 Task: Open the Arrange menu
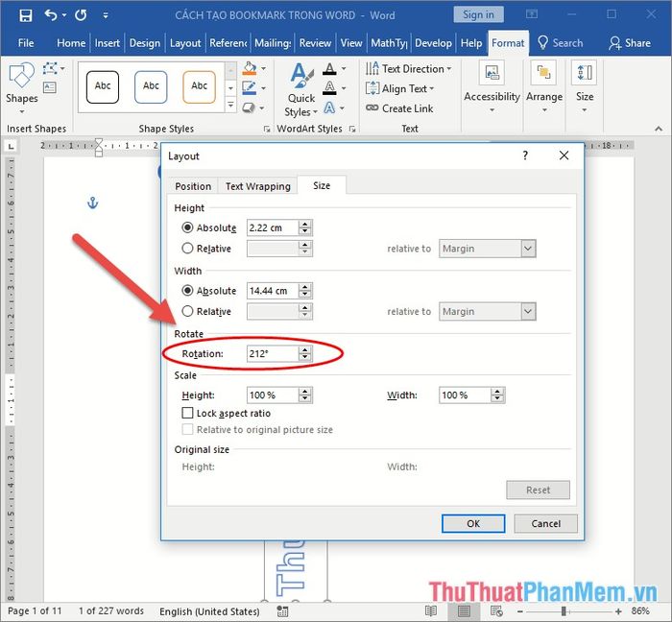coord(544,87)
